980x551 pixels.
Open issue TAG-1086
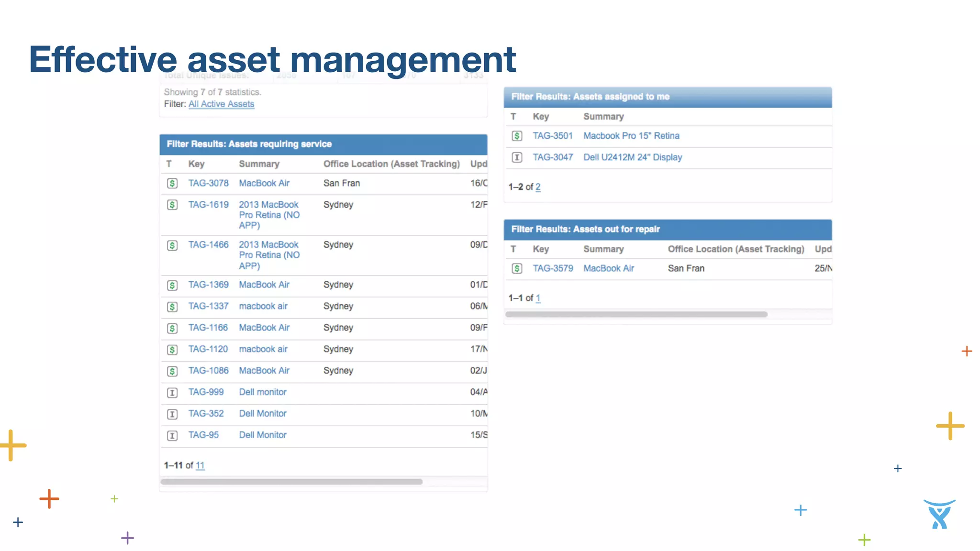pos(208,371)
